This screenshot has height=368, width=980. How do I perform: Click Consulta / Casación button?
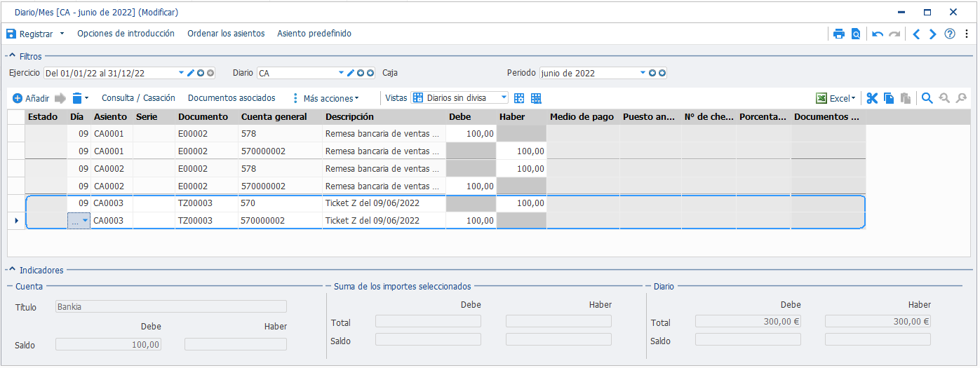tap(138, 98)
